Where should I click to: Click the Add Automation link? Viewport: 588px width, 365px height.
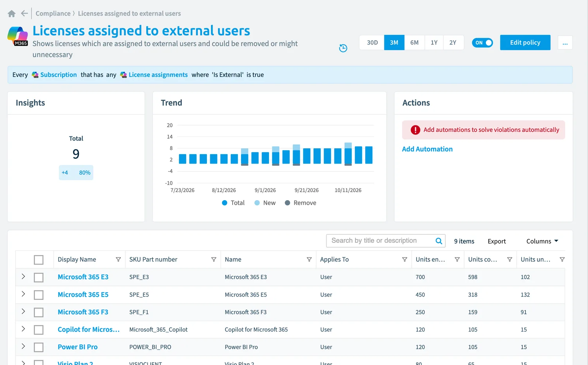(427, 149)
